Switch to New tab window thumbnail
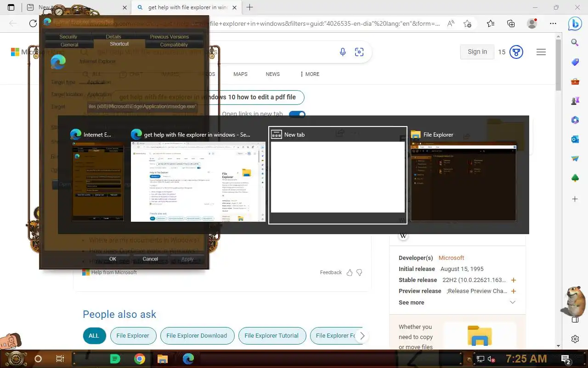 point(338,175)
